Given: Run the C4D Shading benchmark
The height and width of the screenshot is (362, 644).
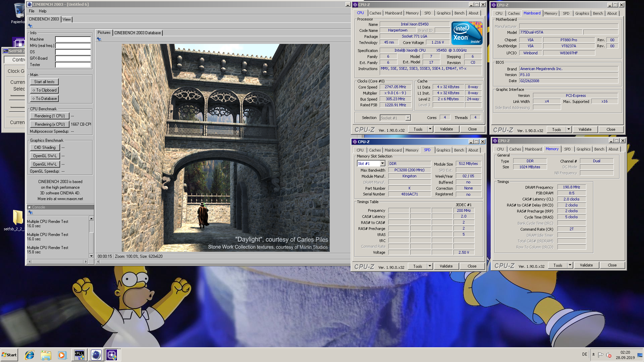Looking at the screenshot, I should [x=45, y=147].
